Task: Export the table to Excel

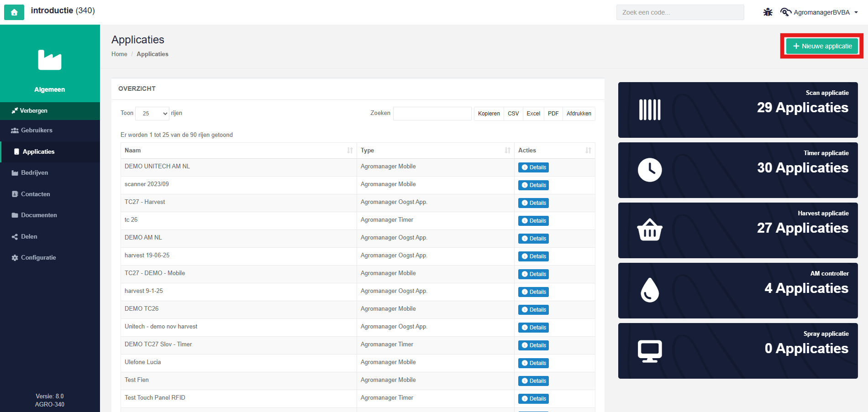Action: pos(533,114)
